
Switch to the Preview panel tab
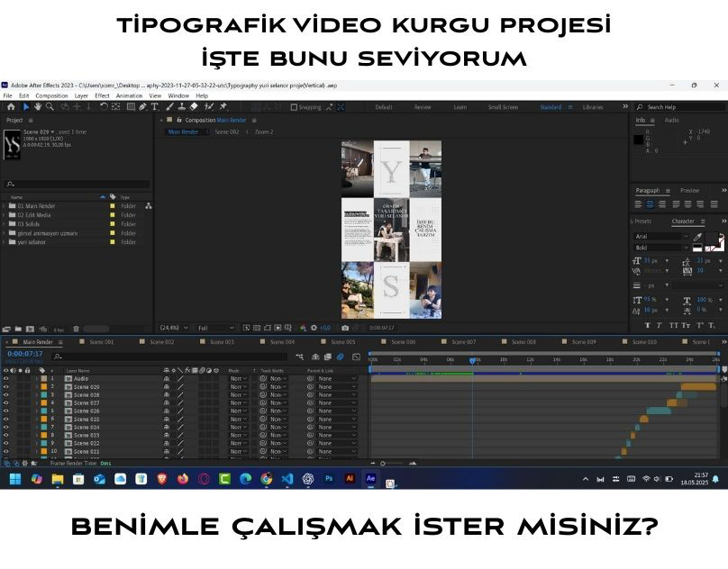click(689, 191)
